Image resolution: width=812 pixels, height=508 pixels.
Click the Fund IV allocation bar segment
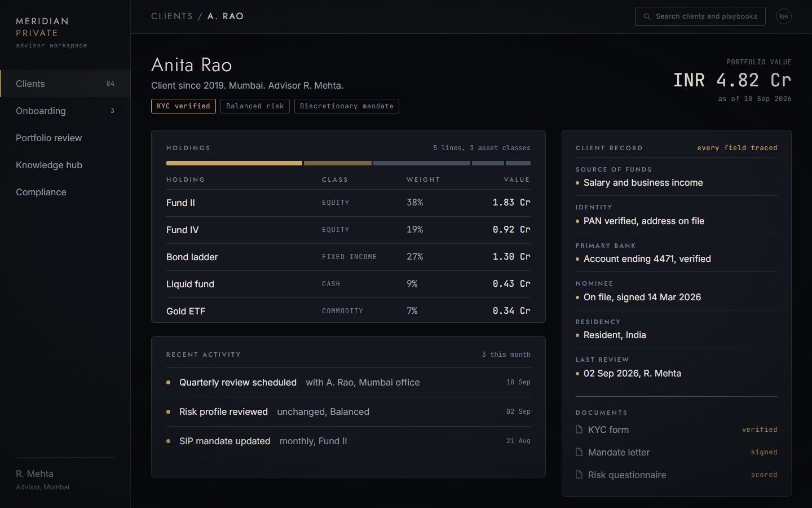[x=338, y=163]
